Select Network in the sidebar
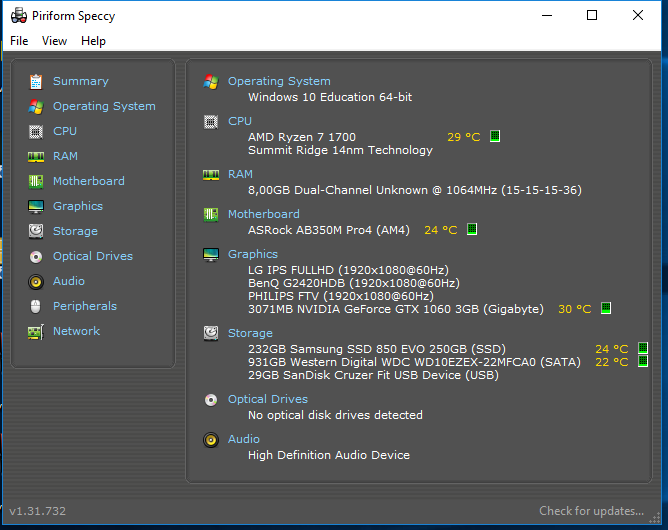 (76, 331)
